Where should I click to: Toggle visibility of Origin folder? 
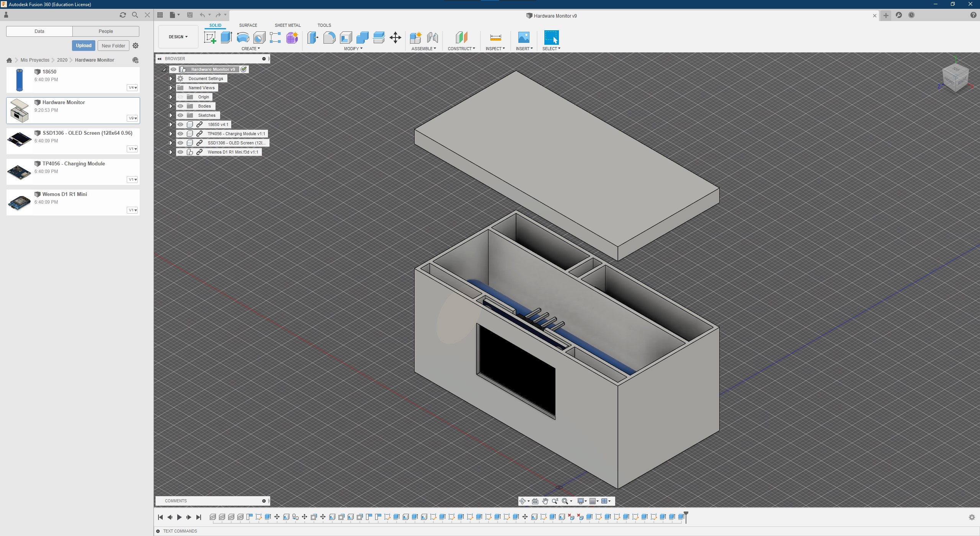click(x=180, y=97)
